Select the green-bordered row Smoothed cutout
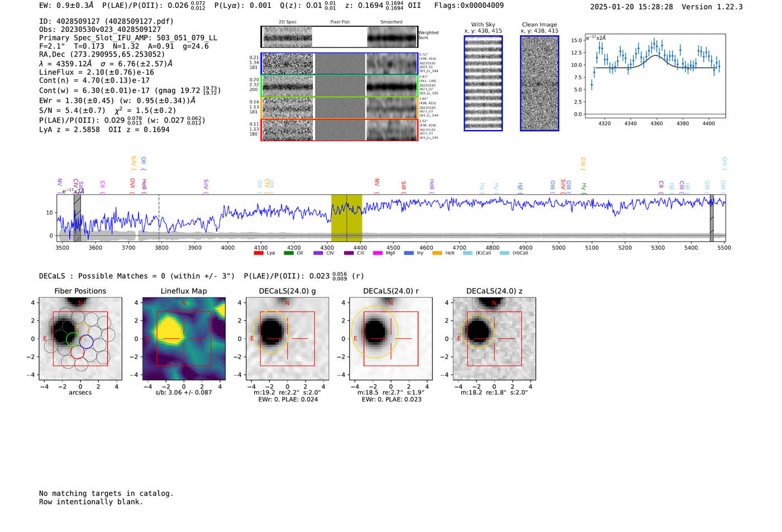This screenshot has width=782, height=532. coord(392,86)
